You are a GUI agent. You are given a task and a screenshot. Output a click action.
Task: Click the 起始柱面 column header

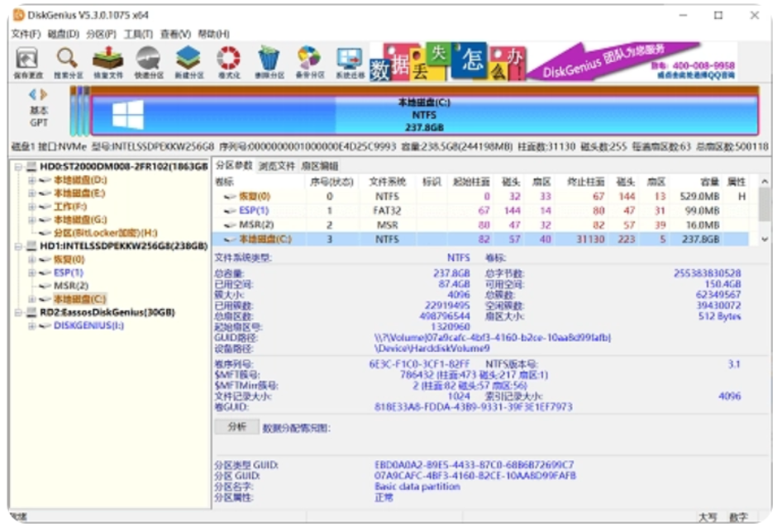tap(471, 182)
